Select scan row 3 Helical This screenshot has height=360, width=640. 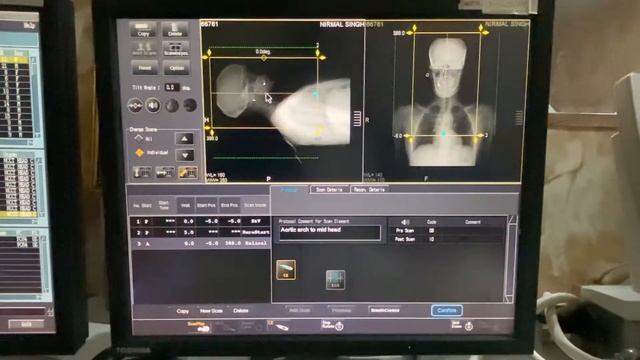pyautogui.click(x=200, y=243)
